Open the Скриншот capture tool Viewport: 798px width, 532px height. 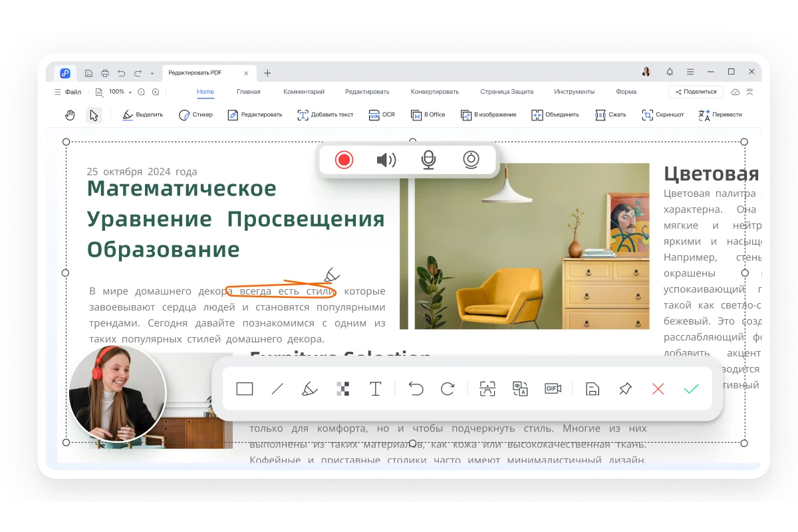click(x=662, y=114)
